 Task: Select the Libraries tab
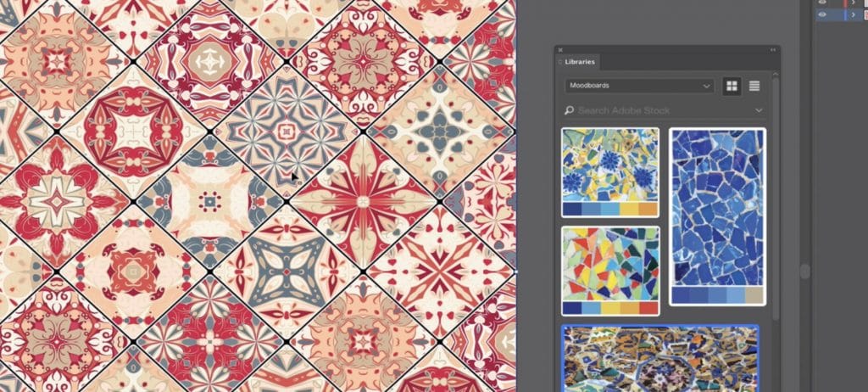click(x=579, y=62)
